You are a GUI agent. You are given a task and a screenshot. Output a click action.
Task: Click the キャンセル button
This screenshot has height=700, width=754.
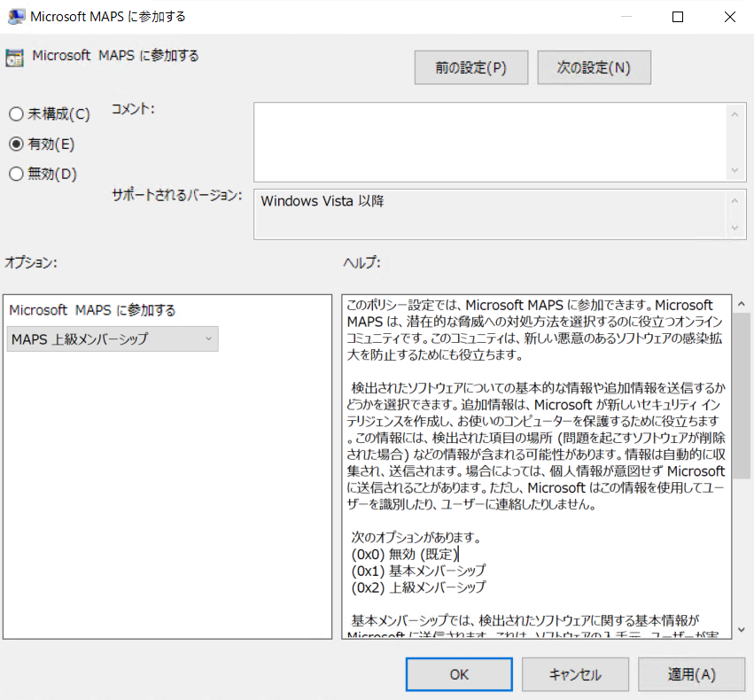(x=575, y=674)
